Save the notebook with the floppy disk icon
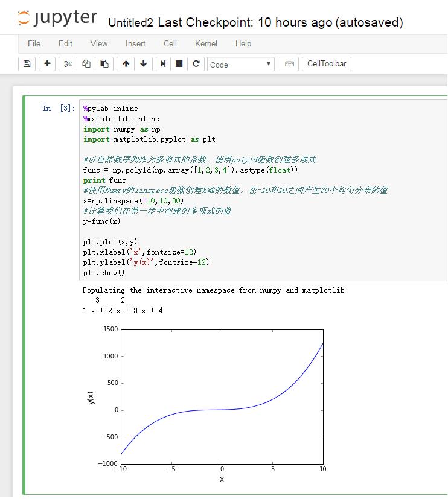The width and height of the screenshot is (448, 499). (x=27, y=64)
